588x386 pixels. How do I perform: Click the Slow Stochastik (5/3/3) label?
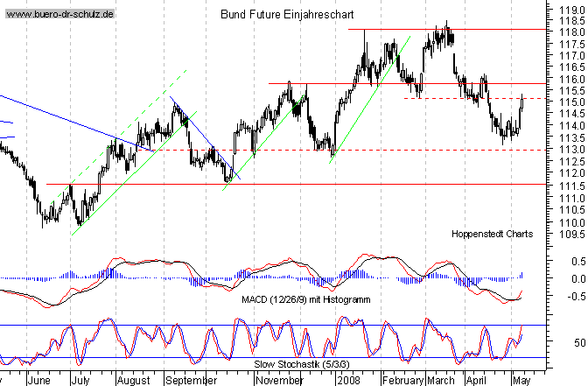302,364
